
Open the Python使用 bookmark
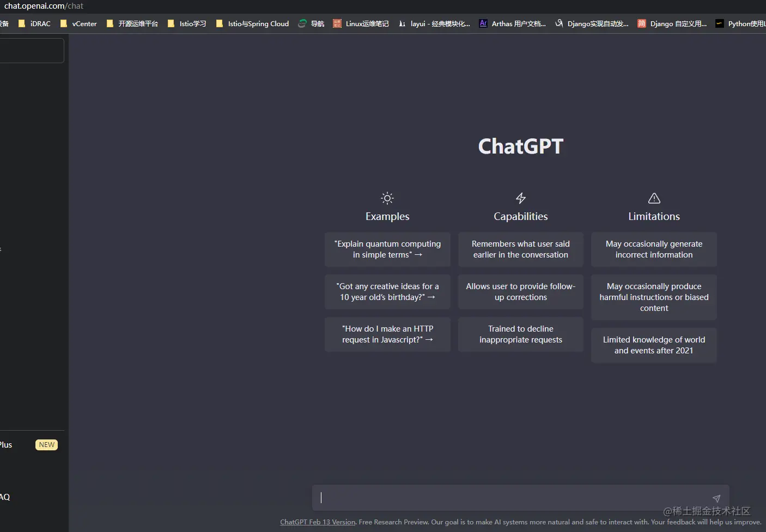coord(740,23)
